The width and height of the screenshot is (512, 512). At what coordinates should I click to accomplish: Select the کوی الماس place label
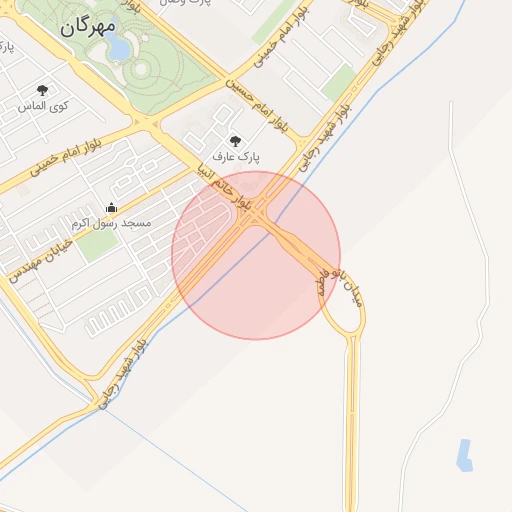click(43, 106)
